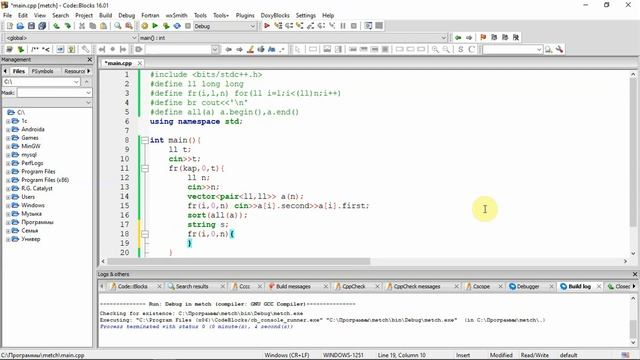Click the green Run icon
Viewport: 640px width, 360px height.
[x=155, y=26]
